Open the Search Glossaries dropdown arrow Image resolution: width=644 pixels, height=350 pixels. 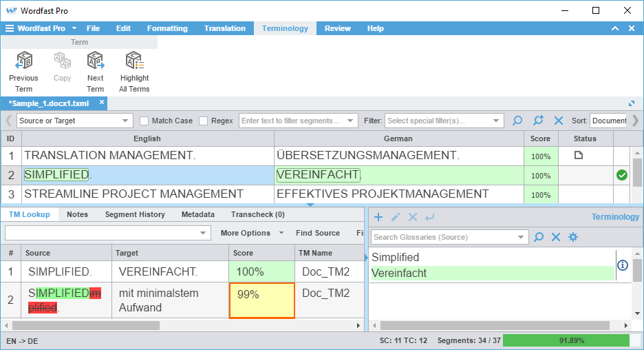[x=521, y=237]
